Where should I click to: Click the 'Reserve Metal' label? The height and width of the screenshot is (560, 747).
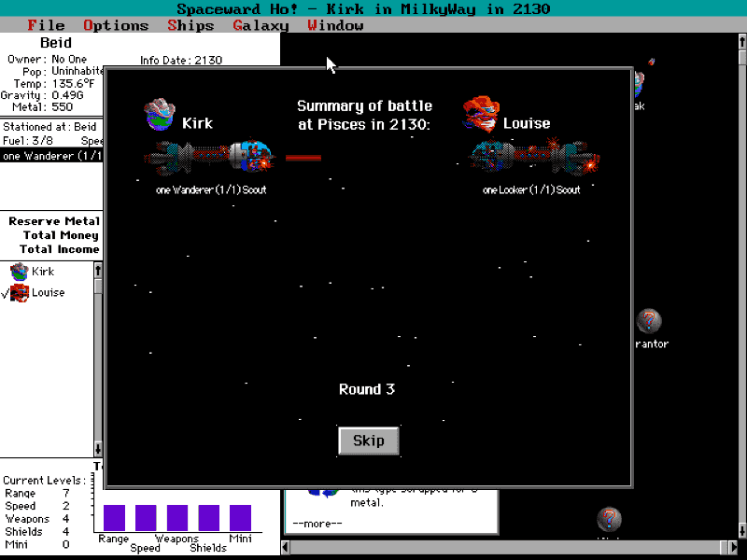pos(54,221)
